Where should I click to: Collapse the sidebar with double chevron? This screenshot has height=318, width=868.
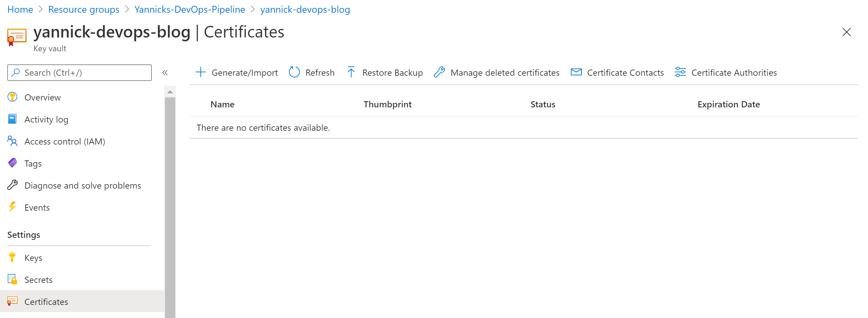165,73
